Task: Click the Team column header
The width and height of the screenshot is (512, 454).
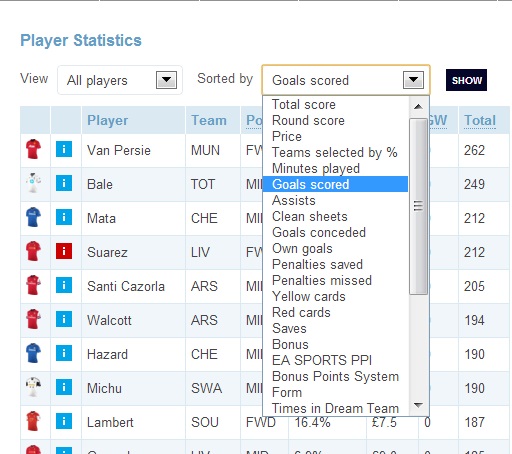Action: point(209,120)
